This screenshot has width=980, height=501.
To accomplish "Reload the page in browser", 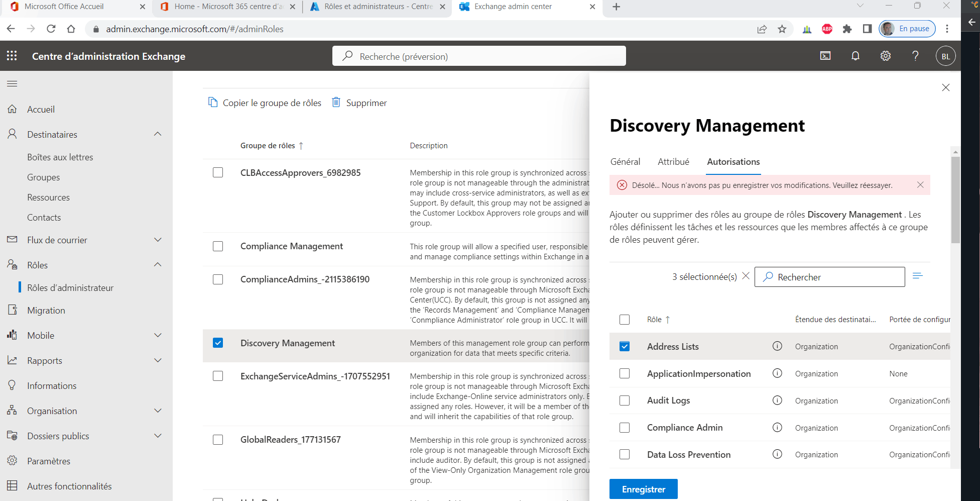I will [51, 29].
